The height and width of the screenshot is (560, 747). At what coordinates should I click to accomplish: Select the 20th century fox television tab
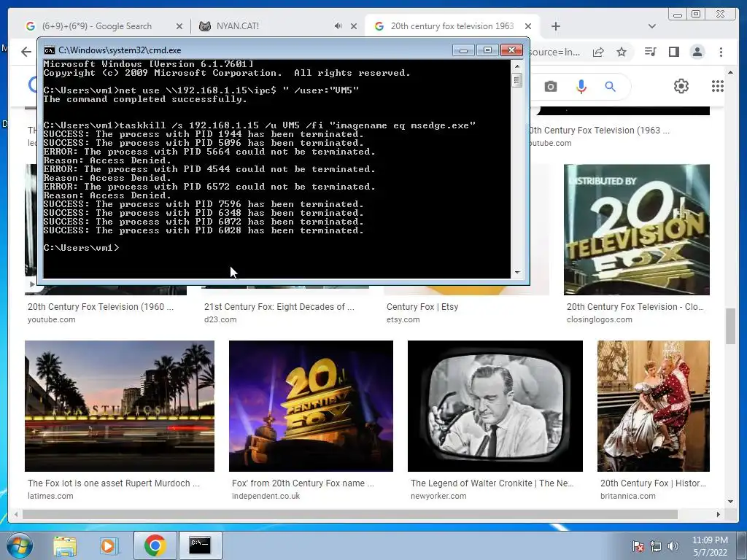(452, 26)
